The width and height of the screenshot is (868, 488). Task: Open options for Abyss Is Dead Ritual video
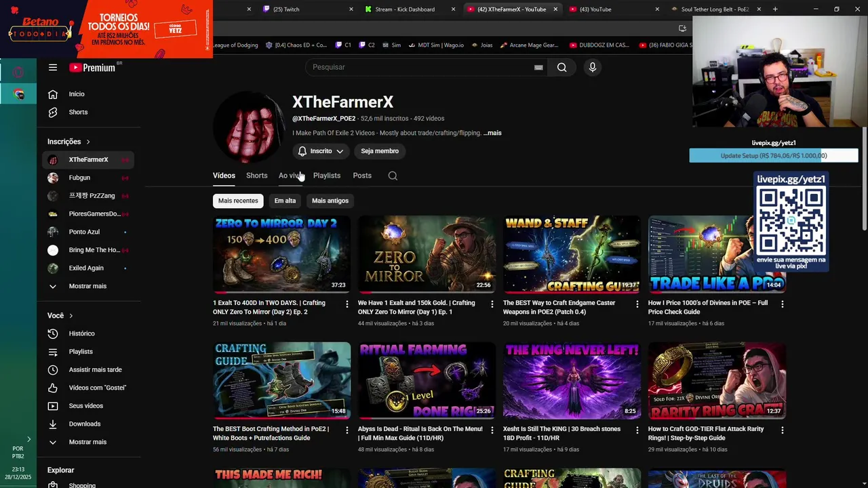click(492, 430)
